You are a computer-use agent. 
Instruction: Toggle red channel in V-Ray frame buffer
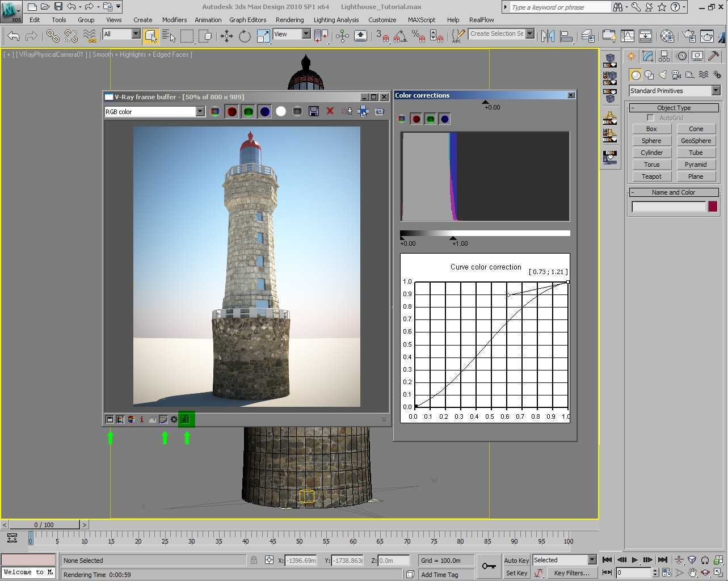[x=232, y=111]
